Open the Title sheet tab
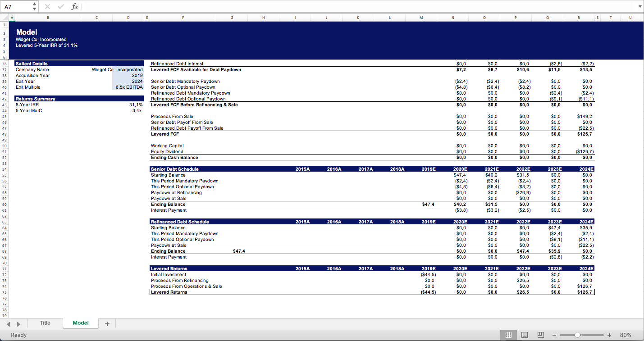The image size is (644, 341). tap(45, 323)
